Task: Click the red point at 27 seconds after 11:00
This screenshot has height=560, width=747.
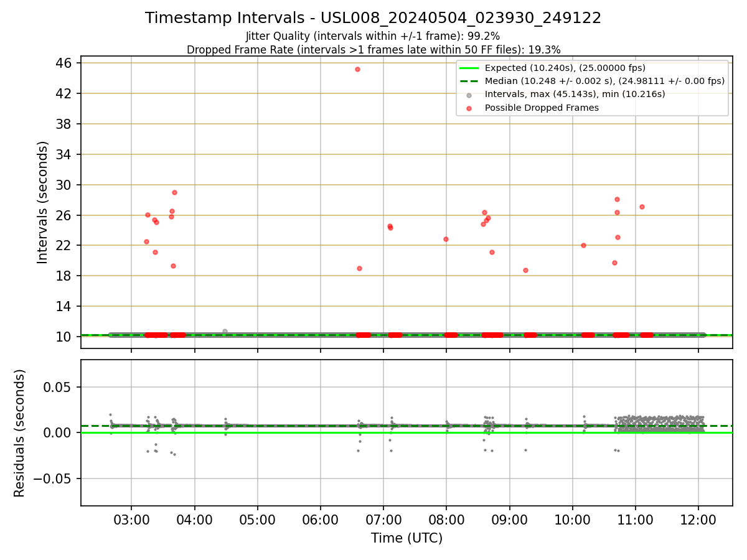Action: click(642, 207)
